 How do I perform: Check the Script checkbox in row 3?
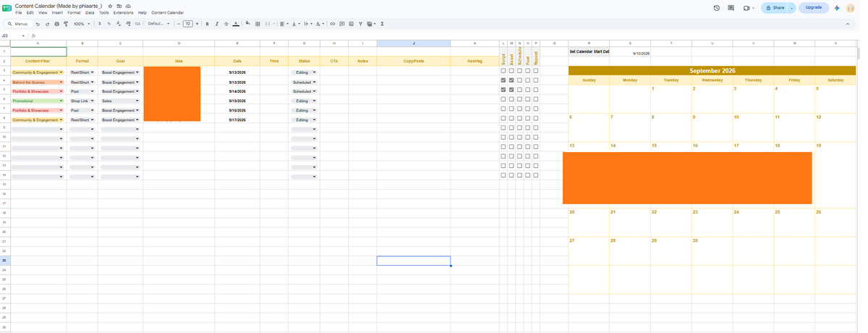[x=503, y=71]
